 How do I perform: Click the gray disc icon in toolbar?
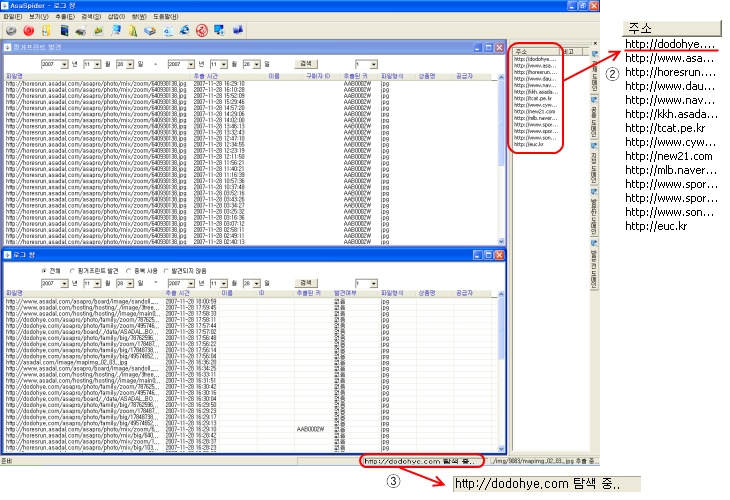point(11,31)
